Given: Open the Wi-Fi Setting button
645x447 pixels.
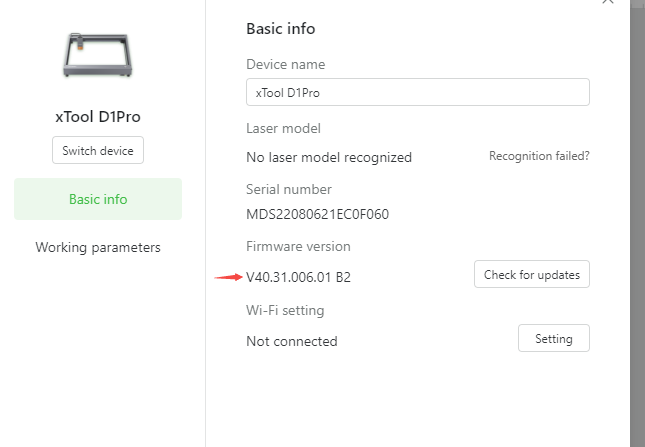Looking at the screenshot, I should tap(554, 338).
